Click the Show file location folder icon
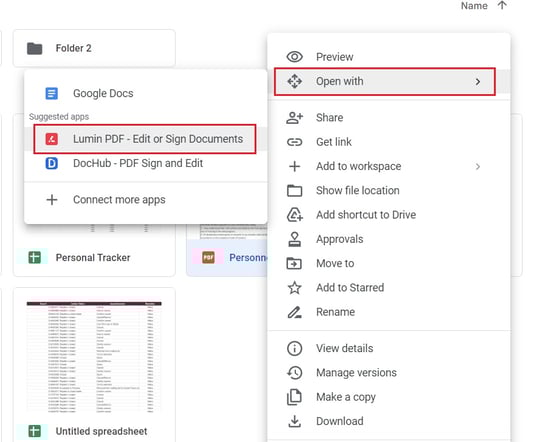Image resolution: width=545 pixels, height=442 pixels. pyautogui.click(x=294, y=191)
